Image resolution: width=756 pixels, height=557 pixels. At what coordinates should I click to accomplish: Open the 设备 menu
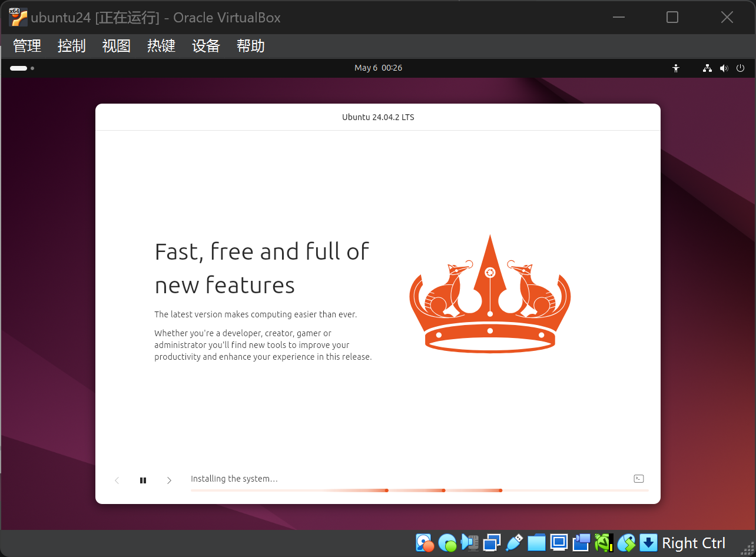click(x=206, y=46)
